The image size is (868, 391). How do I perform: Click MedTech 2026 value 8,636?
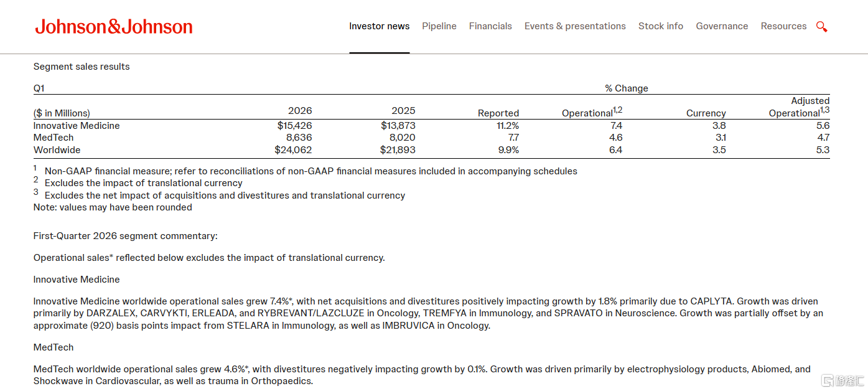[299, 138]
